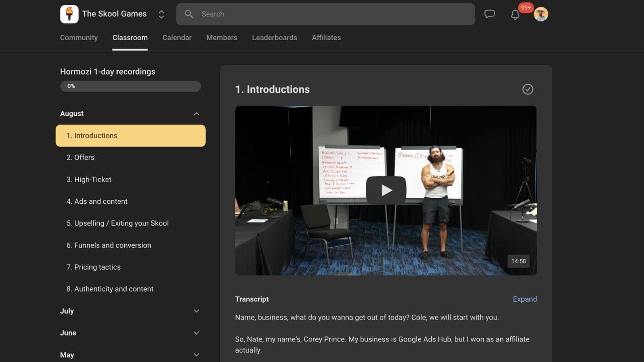Click the Skool Games torch logo
Viewport: 644px width, 362px height.
(x=69, y=14)
